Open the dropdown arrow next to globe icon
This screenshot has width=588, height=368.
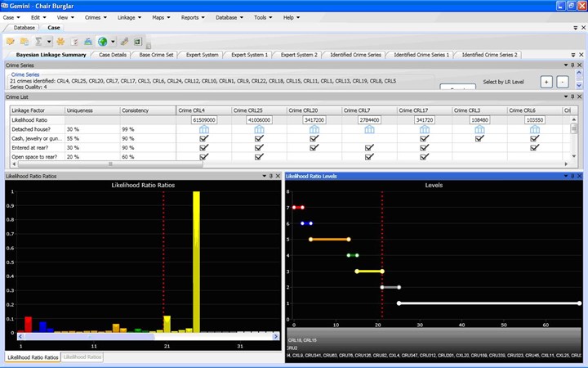click(112, 41)
